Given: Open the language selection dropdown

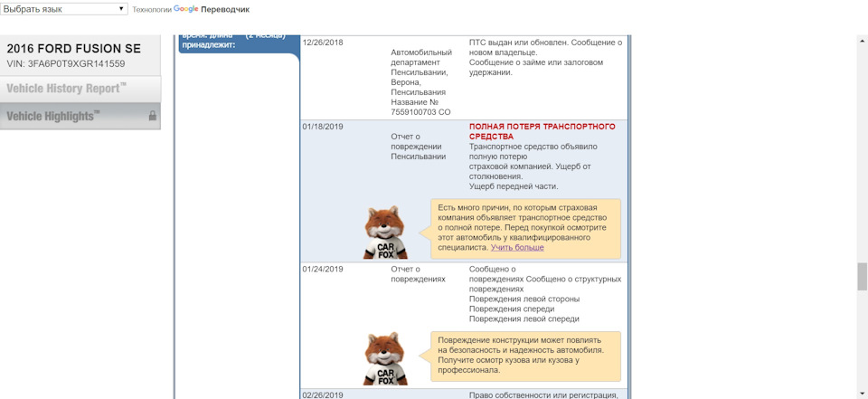Looking at the screenshot, I should pyautogui.click(x=64, y=9).
